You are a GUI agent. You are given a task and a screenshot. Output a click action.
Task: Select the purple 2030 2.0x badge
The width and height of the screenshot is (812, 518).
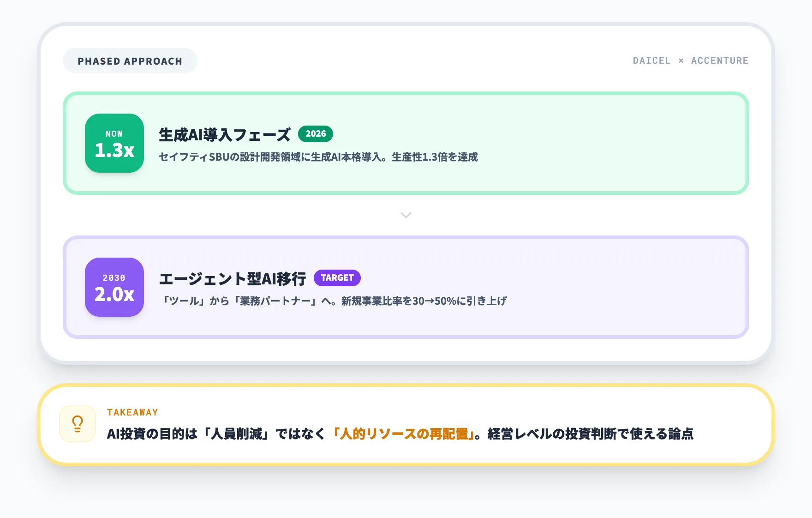[114, 287]
